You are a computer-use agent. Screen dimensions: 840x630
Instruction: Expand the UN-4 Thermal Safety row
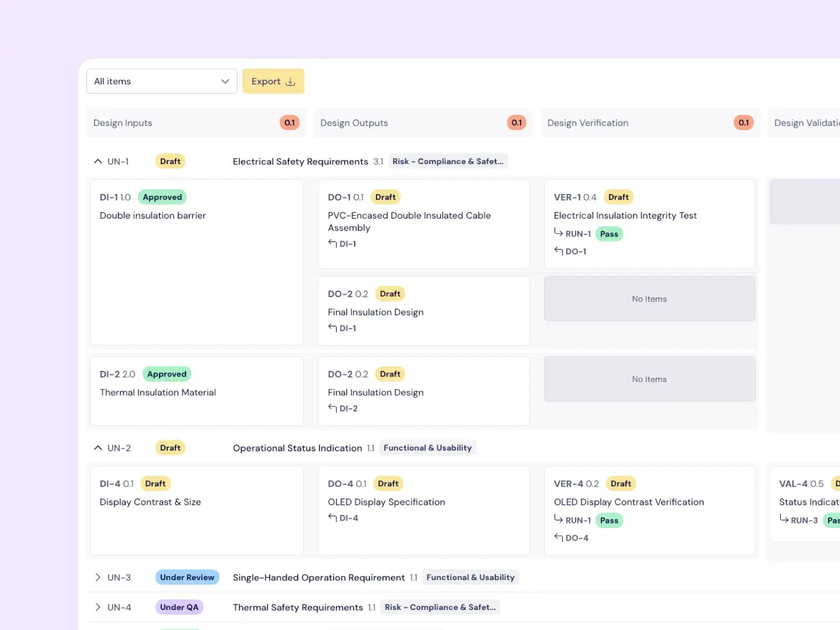point(98,607)
